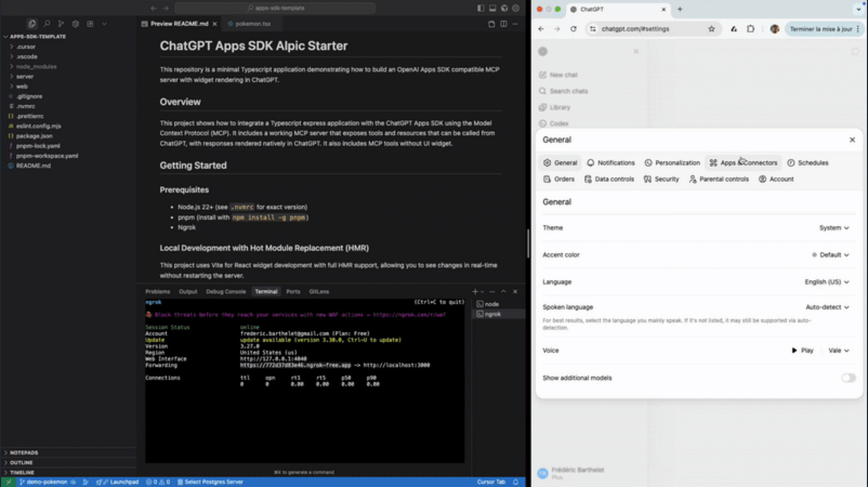868x487 pixels.
Task: Bookmark the page with the star icon
Action: pos(711,29)
